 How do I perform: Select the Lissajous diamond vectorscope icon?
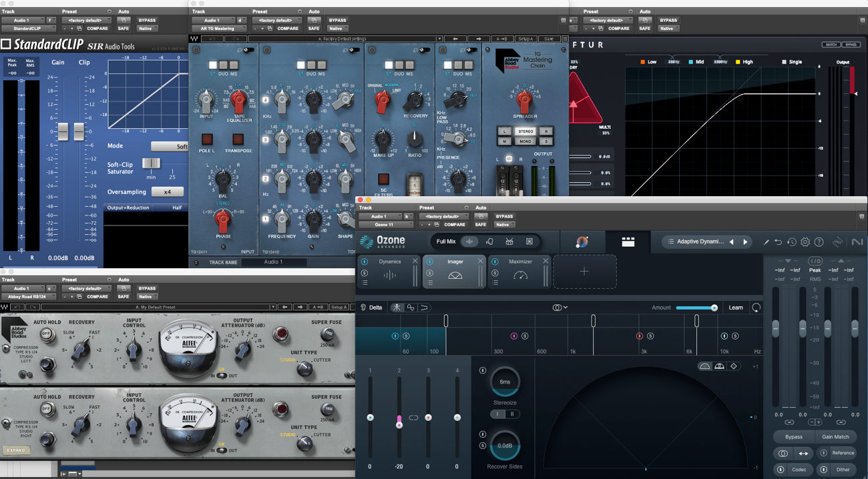click(733, 366)
